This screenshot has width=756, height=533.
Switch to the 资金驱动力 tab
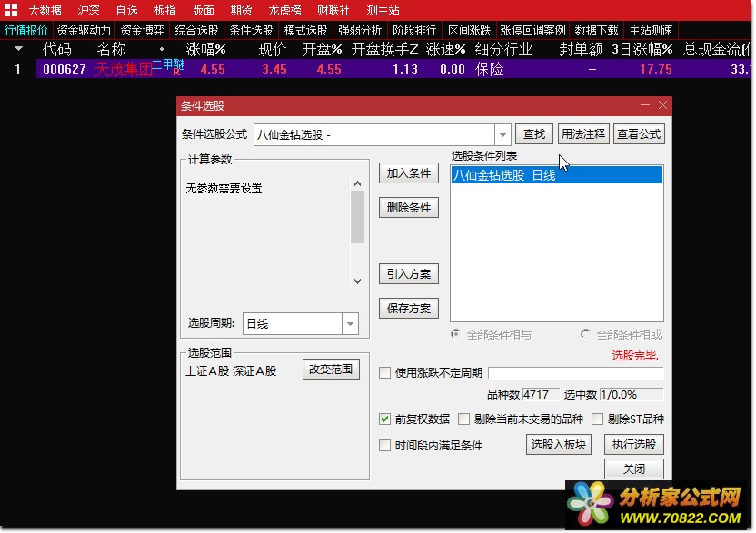coord(84,30)
